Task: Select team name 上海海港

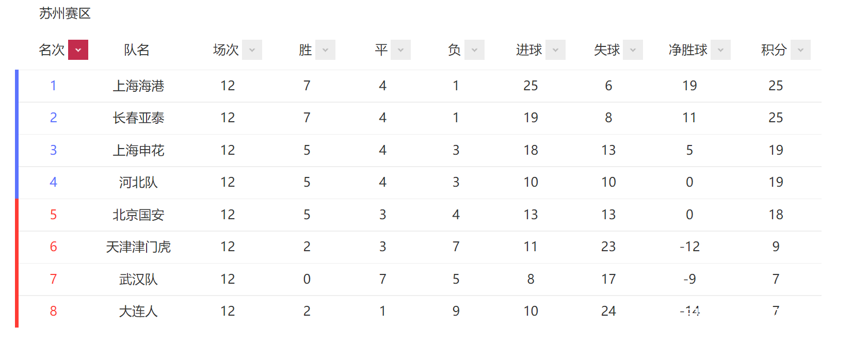Action: pos(138,86)
